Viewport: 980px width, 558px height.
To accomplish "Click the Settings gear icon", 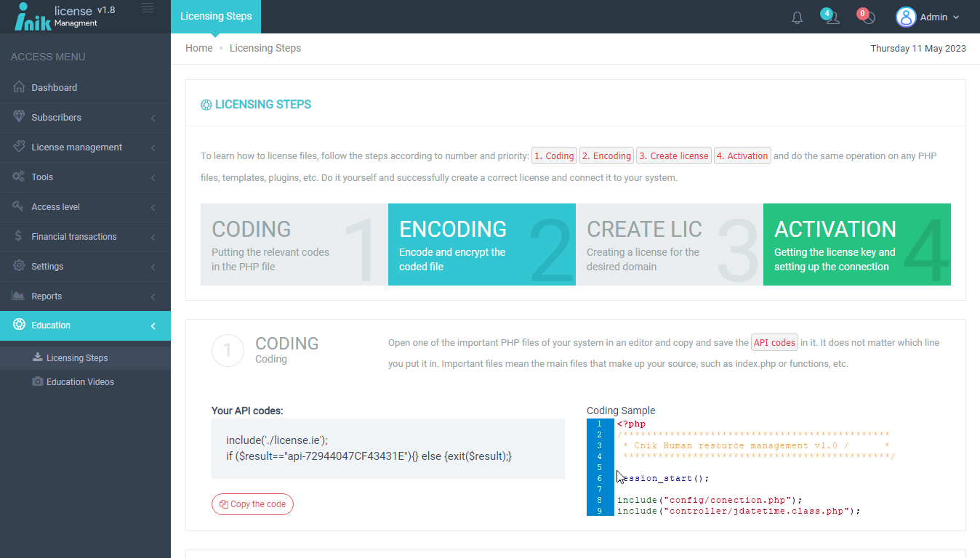I will [19, 266].
